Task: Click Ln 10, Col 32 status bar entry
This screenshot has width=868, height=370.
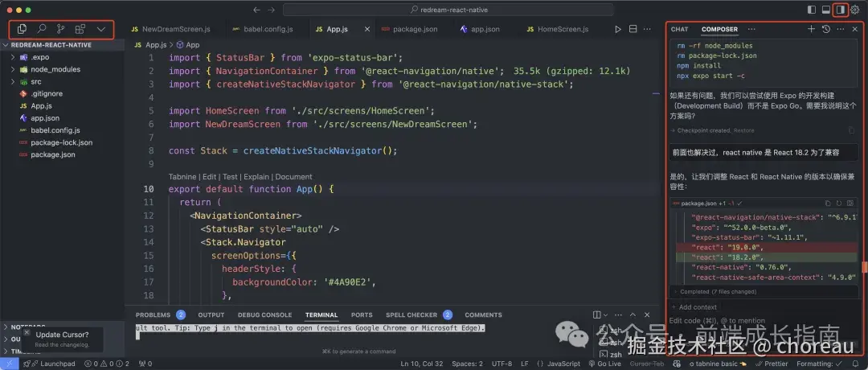Action: (421, 364)
